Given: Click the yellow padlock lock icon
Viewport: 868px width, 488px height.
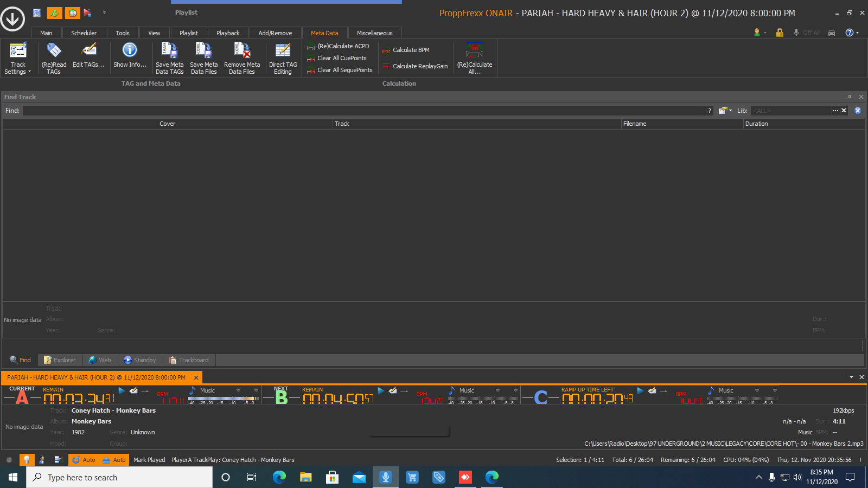Looking at the screenshot, I should coord(780,33).
